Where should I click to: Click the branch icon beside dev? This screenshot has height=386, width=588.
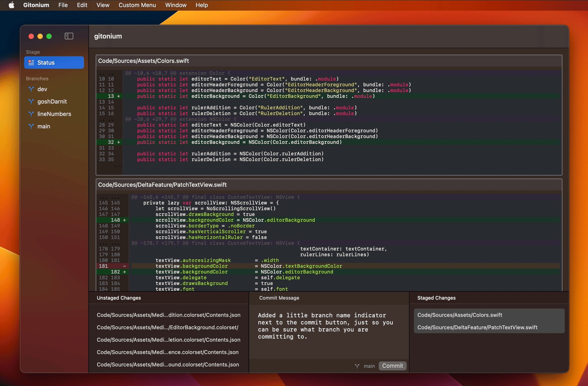pos(31,89)
